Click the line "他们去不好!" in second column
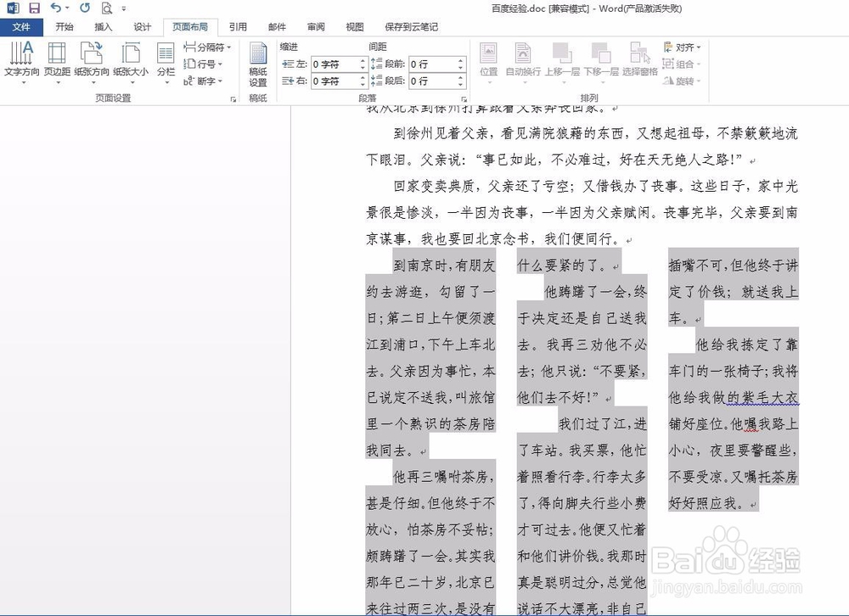The width and height of the screenshot is (849, 616). (558, 398)
